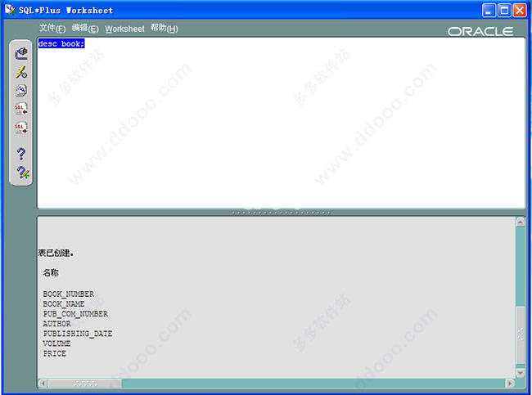Execute the statement with the lightning icon

tap(21, 72)
